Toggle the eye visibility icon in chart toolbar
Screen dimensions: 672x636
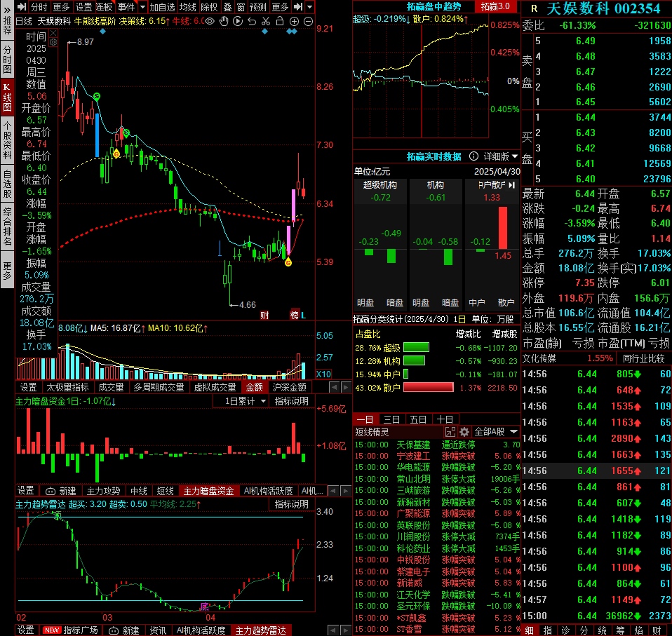(x=209, y=21)
